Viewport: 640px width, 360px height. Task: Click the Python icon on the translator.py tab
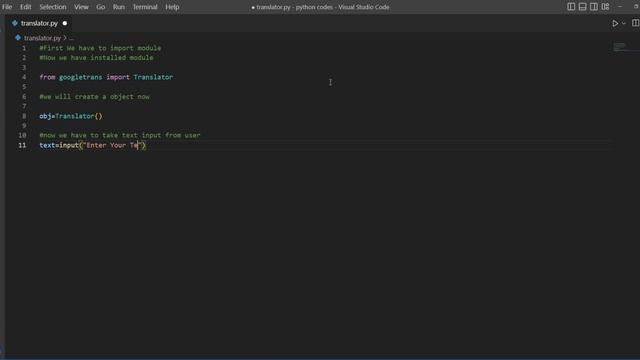point(15,23)
